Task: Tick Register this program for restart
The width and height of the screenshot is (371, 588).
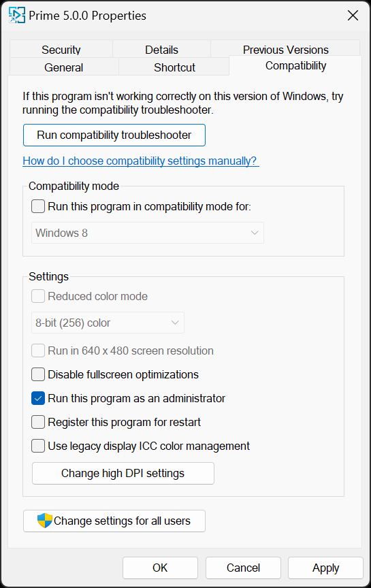Action: click(38, 422)
